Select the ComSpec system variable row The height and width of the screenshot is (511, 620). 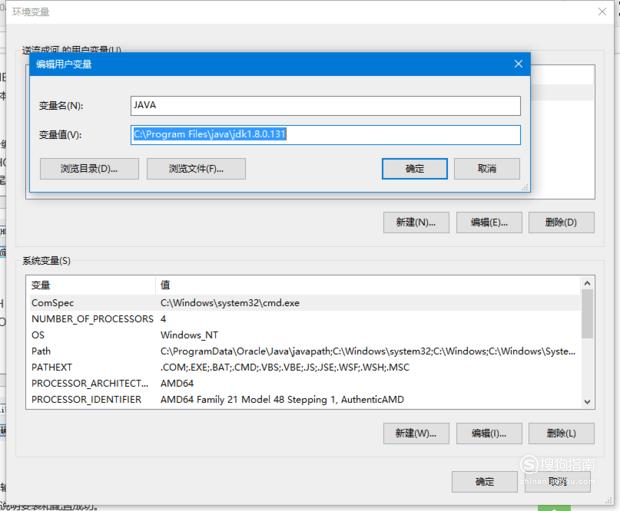click(x=304, y=303)
